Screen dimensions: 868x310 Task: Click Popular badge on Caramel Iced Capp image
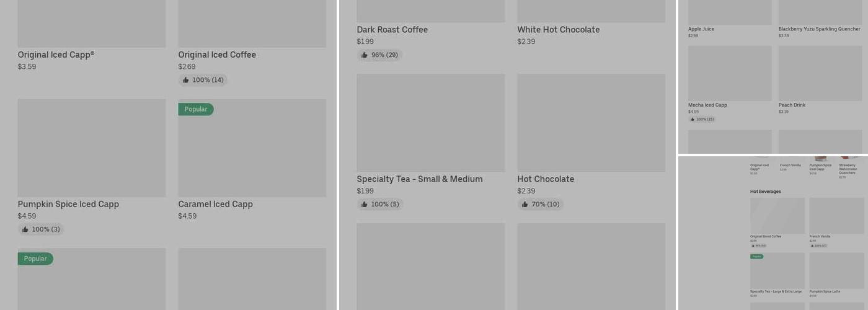pyautogui.click(x=195, y=109)
